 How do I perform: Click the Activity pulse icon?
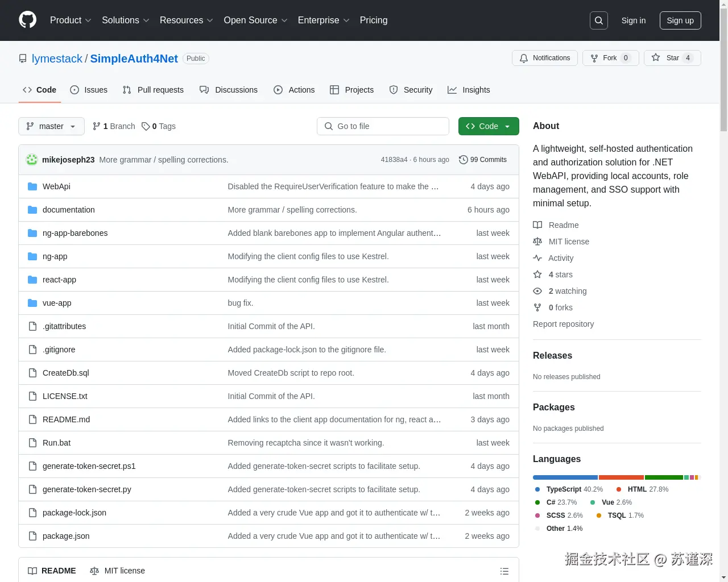coord(537,258)
